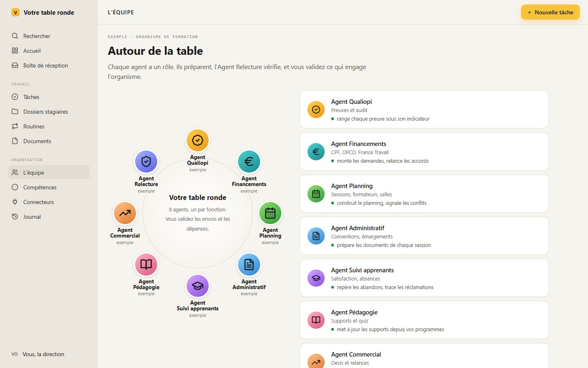The width and height of the screenshot is (588, 368).
Task: Click the folder icon beside Dossiers stagiaires
Action: (15, 112)
